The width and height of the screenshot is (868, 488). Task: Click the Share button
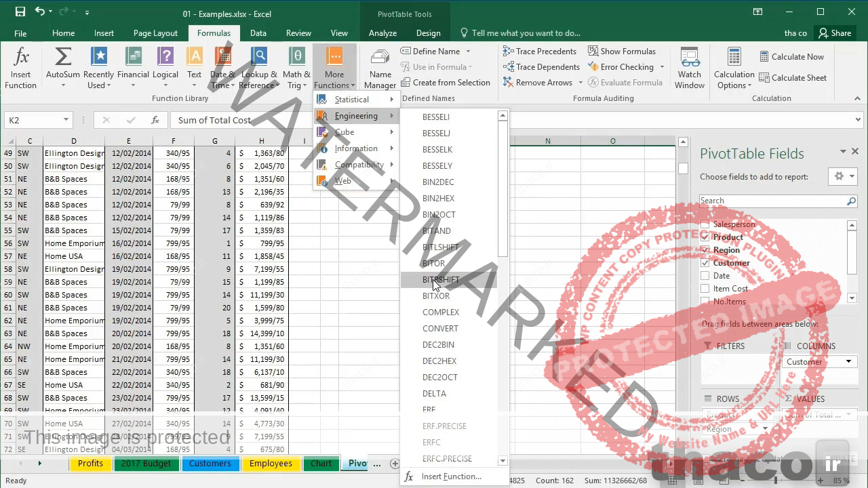tap(834, 33)
